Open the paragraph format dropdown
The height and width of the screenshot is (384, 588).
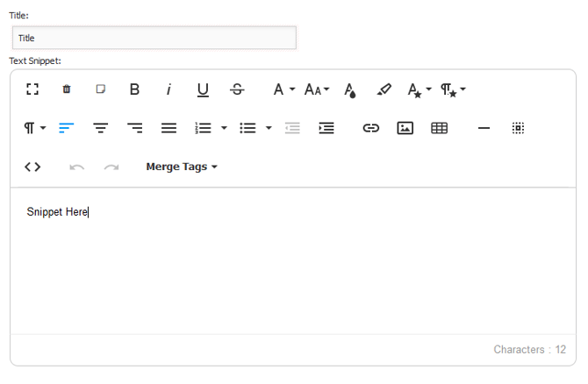tap(35, 128)
